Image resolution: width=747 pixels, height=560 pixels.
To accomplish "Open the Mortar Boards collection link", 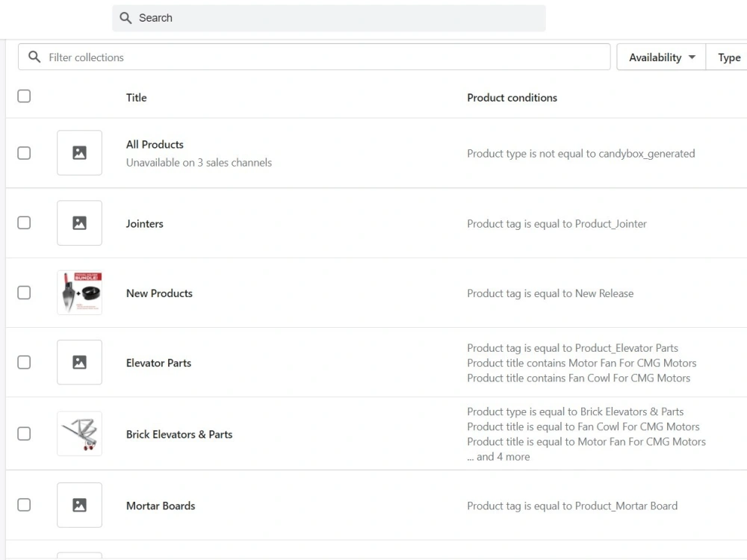I will [x=161, y=505].
